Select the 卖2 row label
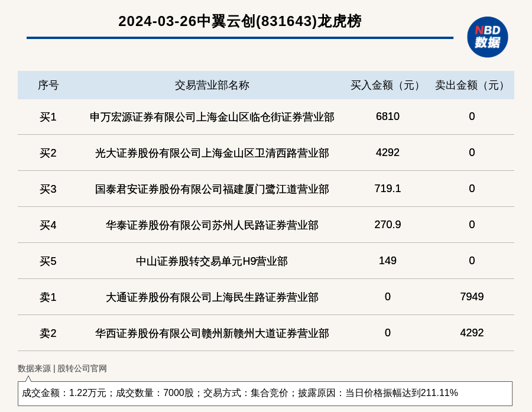The width and height of the screenshot is (532, 412). [x=48, y=333]
